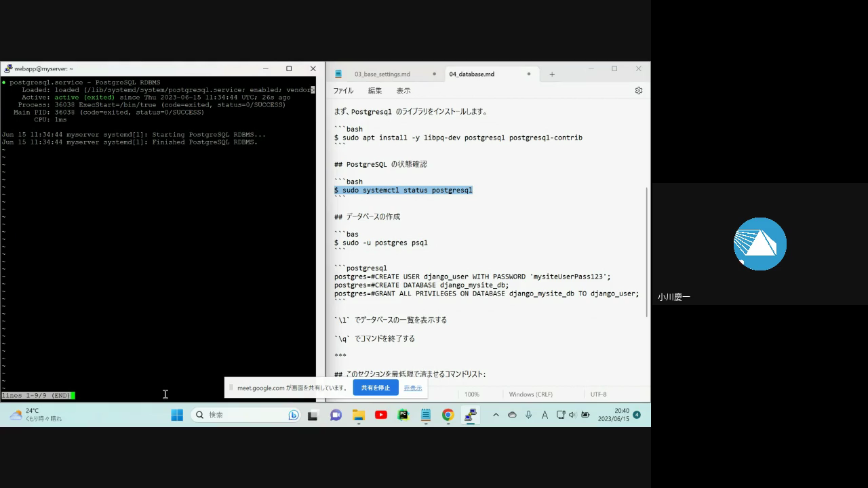Click the 非表示 link
The width and height of the screenshot is (868, 488).
(412, 388)
